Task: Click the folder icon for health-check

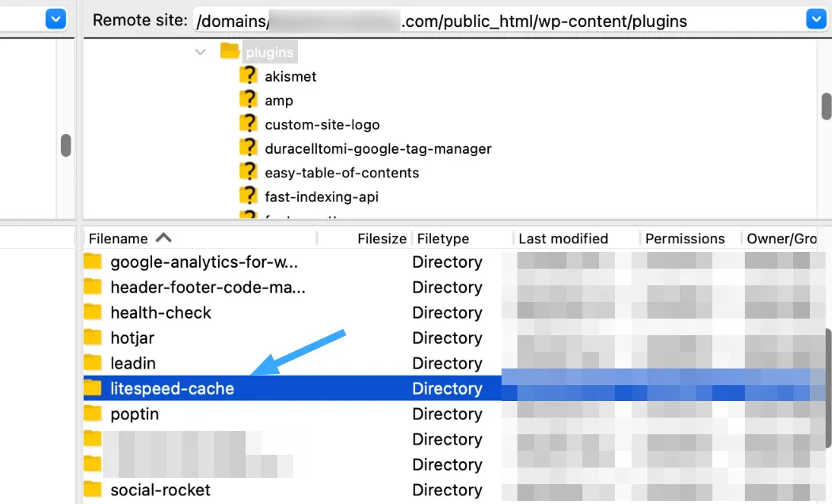Action: coord(93,311)
